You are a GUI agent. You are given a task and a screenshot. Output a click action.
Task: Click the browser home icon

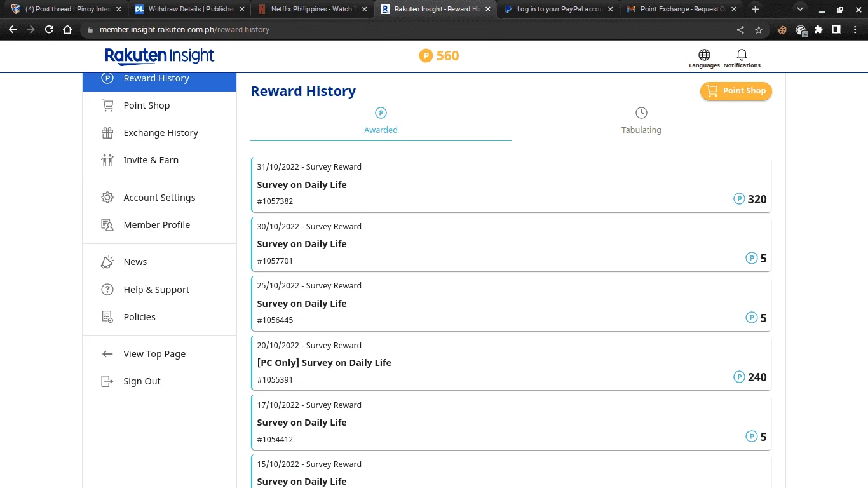click(x=67, y=29)
